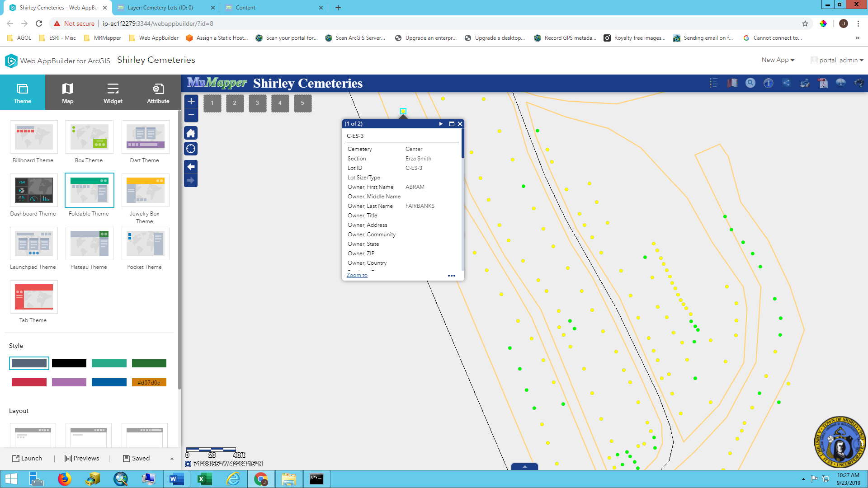Screen dimensions: 868x488
Task: Choose the Jewelry Box Theme
Action: coord(145,190)
